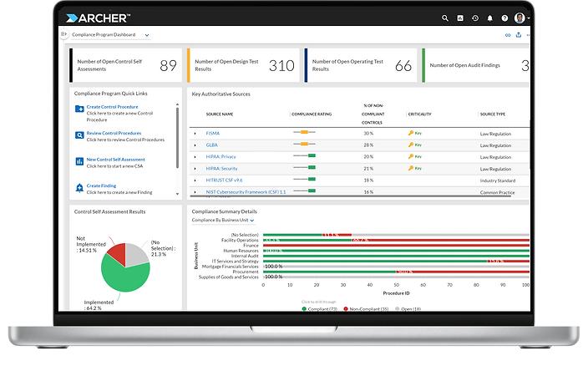Expand the HITRUST CSF v9.6 row arrow
The width and height of the screenshot is (588, 371).
pyautogui.click(x=195, y=180)
